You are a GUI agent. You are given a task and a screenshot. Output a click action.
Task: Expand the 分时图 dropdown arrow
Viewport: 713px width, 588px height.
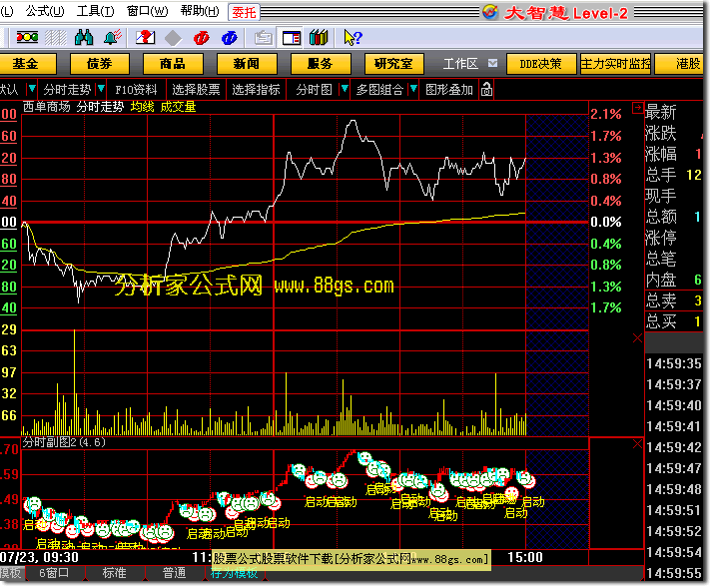click(345, 89)
